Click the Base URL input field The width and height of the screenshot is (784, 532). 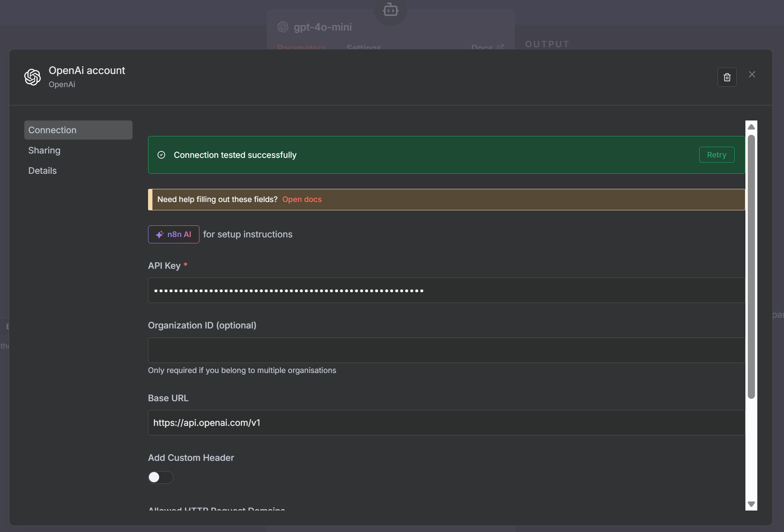tap(446, 423)
